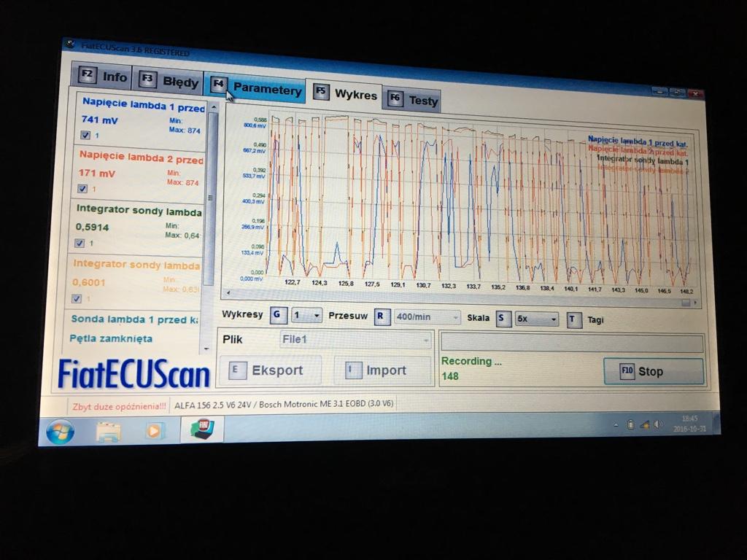Viewport: 747px width, 560px height.
Task: Click the S Skala key icon
Action: pos(502,318)
